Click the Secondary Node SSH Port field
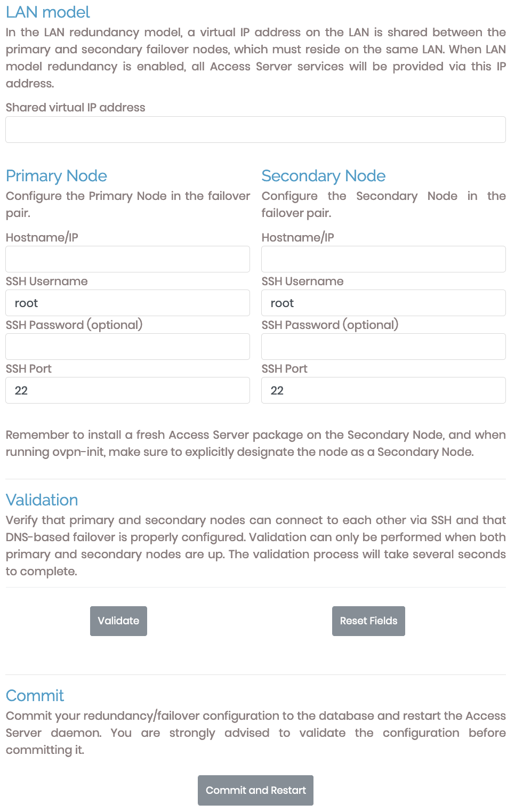Viewport: 515px width, 812px height. click(x=383, y=390)
